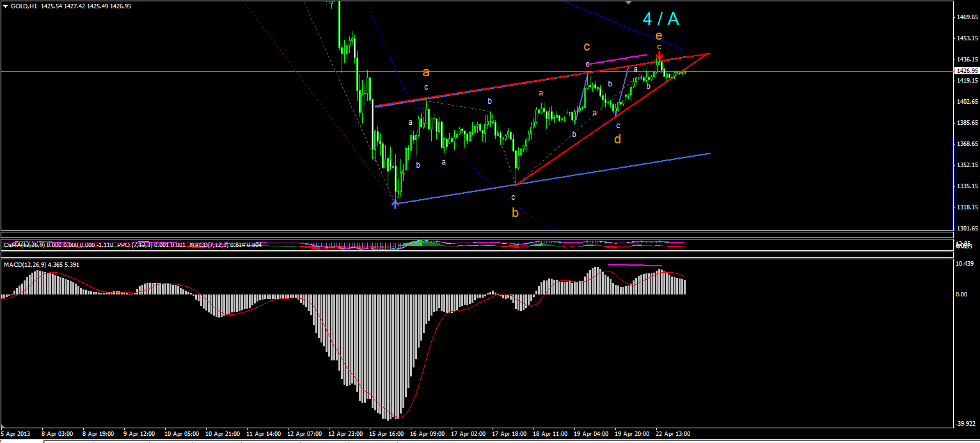
Task: Click the 9 Apr 12:00 time label
Action: [139, 434]
